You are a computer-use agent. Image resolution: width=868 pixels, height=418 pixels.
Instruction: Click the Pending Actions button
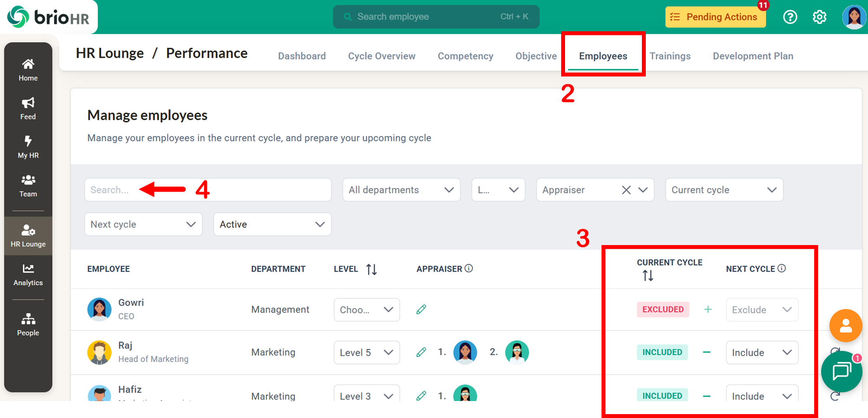[715, 17]
